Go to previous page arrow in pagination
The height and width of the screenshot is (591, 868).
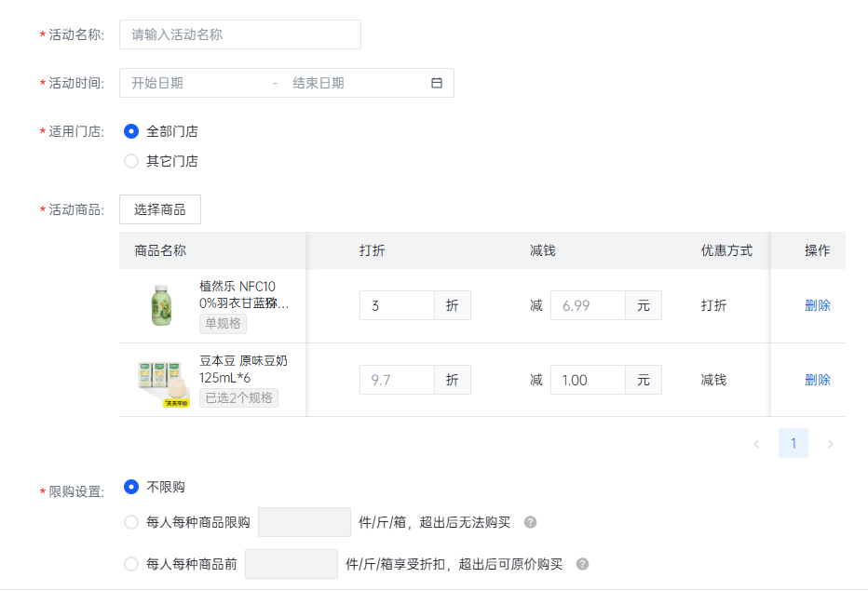[755, 444]
